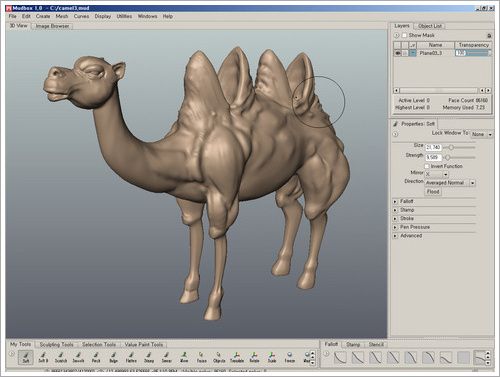Select the Stamp sculpt tool

tap(149, 357)
